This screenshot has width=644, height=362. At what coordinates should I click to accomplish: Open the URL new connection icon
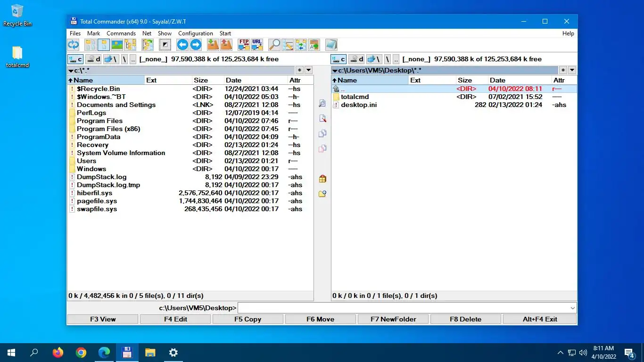tap(257, 45)
